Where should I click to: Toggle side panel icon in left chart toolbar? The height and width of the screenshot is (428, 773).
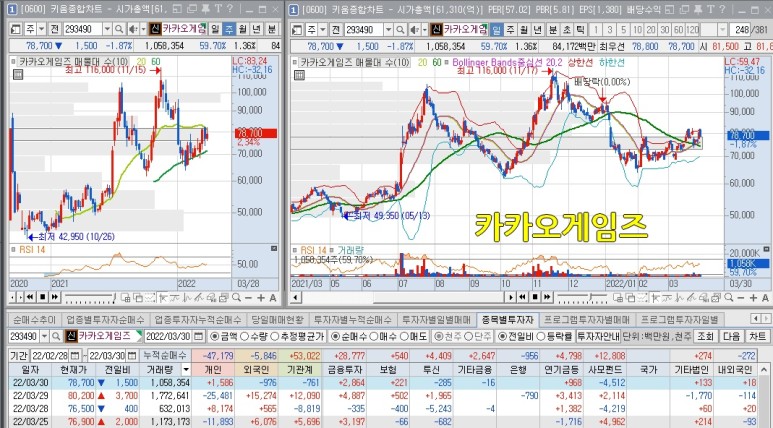[16, 30]
